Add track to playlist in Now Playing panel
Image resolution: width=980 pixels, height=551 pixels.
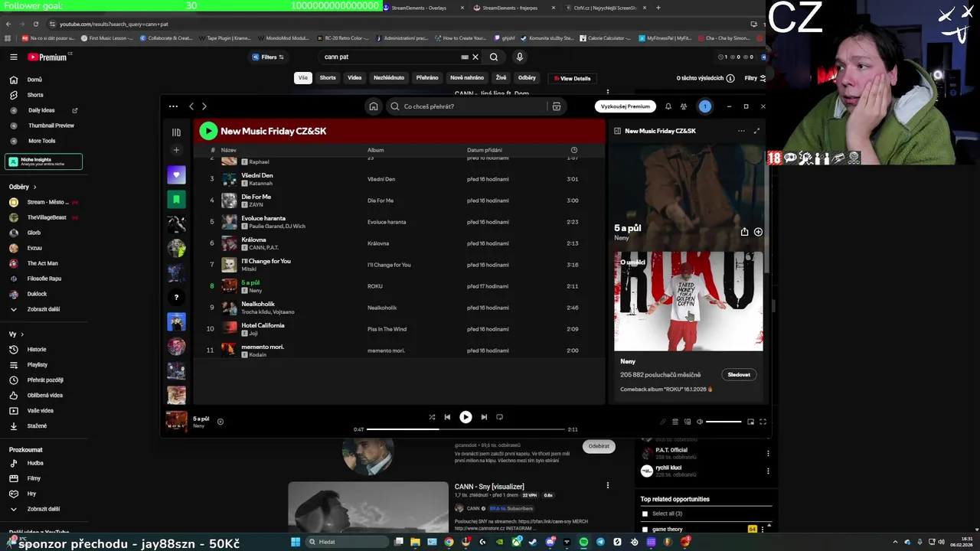758,232
